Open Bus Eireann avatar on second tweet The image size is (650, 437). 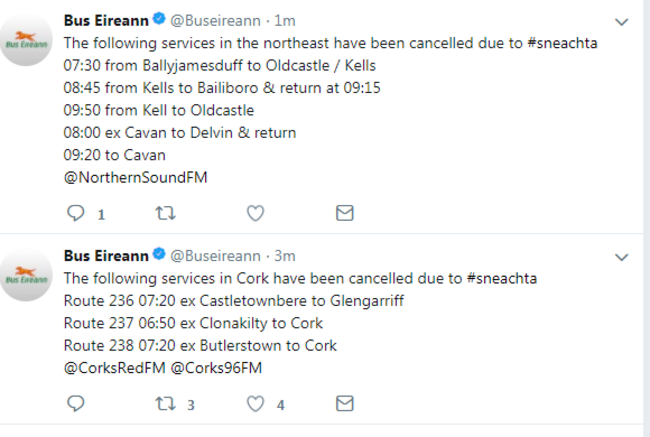pos(26,275)
